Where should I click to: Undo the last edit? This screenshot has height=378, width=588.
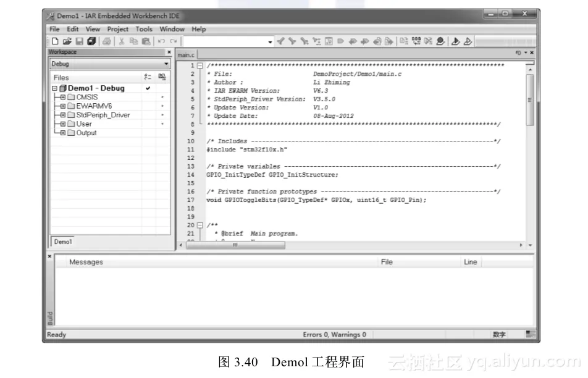(161, 41)
